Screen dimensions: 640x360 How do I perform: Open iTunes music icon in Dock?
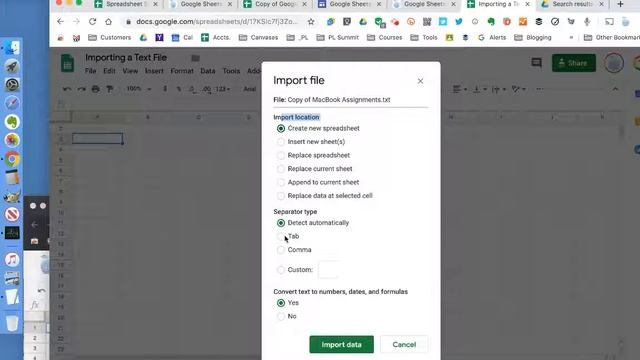point(12,260)
